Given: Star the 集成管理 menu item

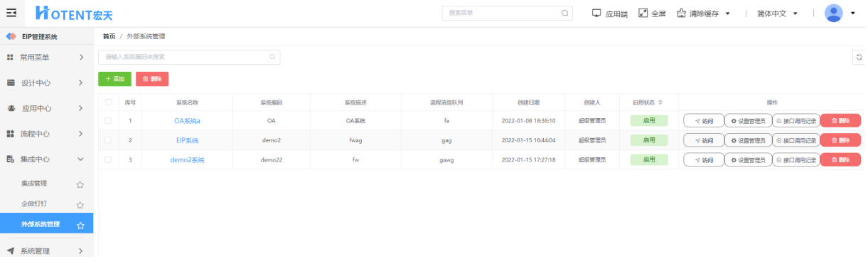Looking at the screenshot, I should [80, 184].
